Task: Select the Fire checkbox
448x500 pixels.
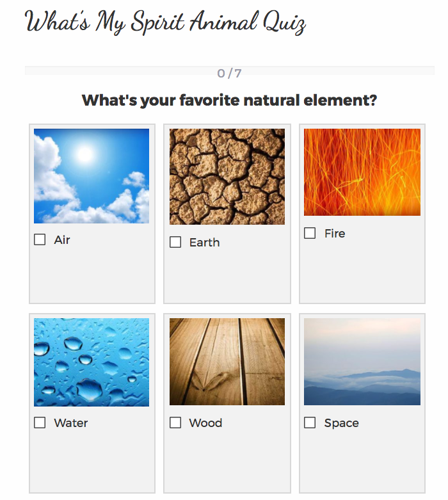Action: (x=310, y=234)
